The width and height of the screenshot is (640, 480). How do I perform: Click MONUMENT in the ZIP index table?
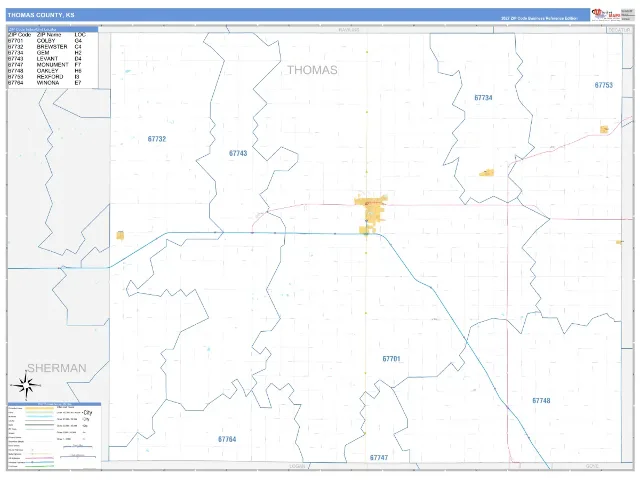(52, 65)
